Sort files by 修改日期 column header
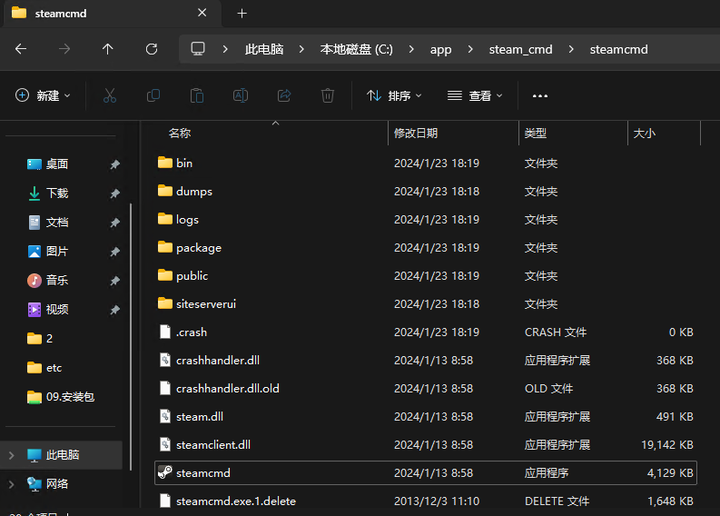 (x=415, y=133)
